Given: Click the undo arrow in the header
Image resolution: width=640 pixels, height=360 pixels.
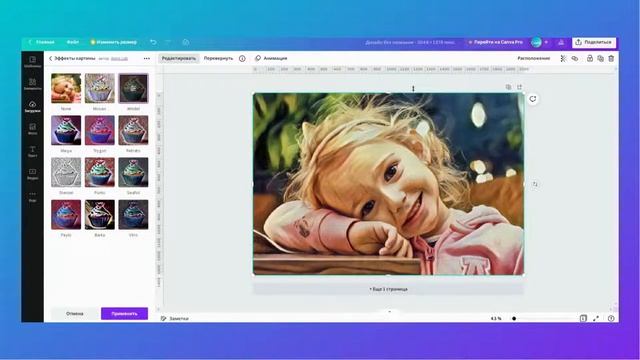Looking at the screenshot, I should 153,42.
